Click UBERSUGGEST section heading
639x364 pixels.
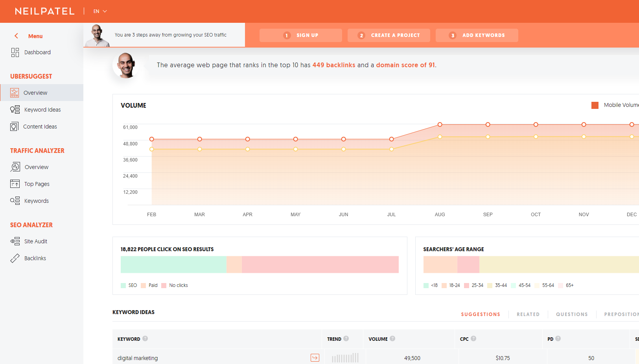click(x=31, y=76)
